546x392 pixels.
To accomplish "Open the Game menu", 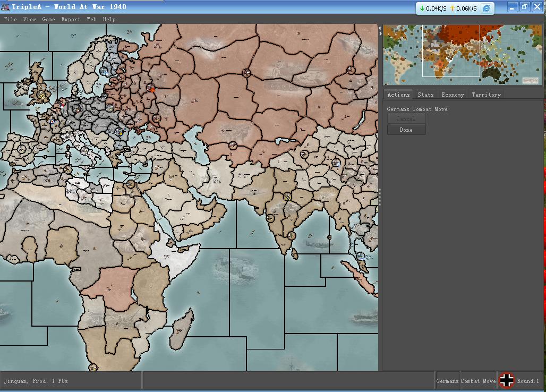I will (x=48, y=20).
